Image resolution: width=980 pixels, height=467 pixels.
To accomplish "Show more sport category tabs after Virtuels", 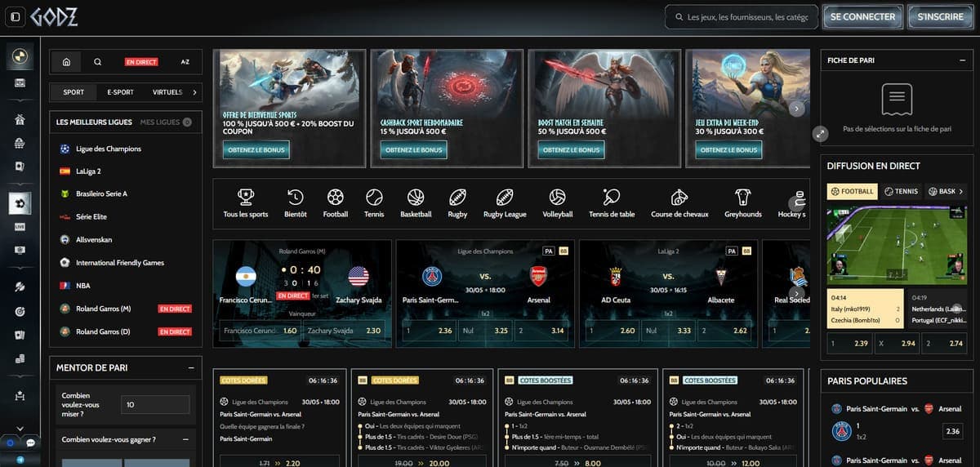I will (x=194, y=92).
